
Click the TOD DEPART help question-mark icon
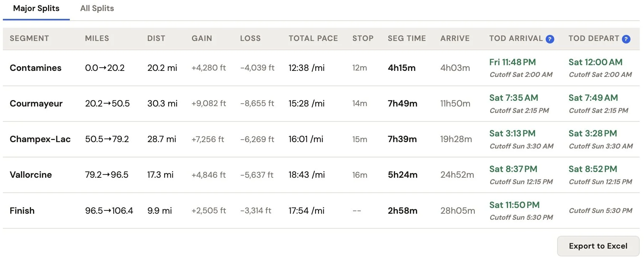626,39
